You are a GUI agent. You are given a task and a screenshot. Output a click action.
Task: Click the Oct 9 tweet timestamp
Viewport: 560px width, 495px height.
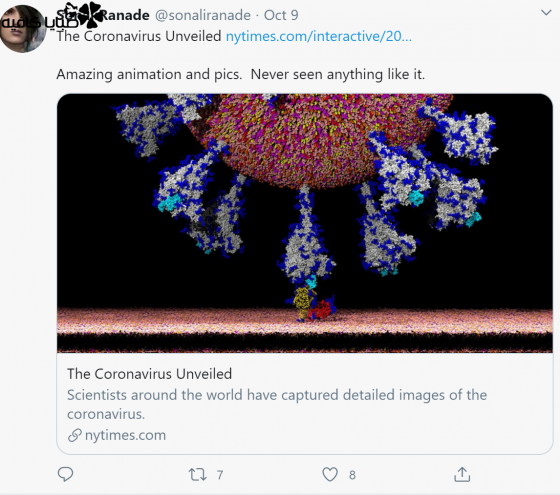click(281, 15)
